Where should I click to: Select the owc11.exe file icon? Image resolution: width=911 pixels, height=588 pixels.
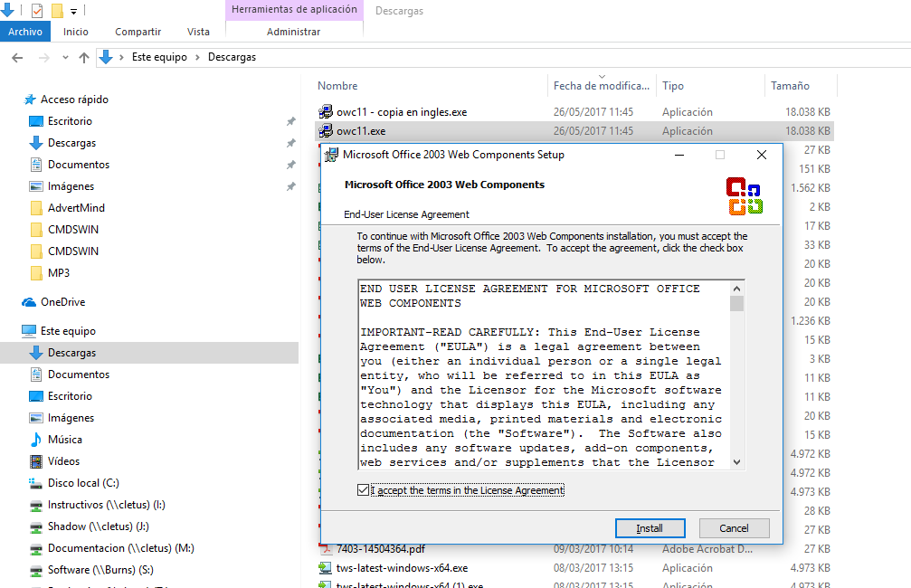(x=326, y=131)
